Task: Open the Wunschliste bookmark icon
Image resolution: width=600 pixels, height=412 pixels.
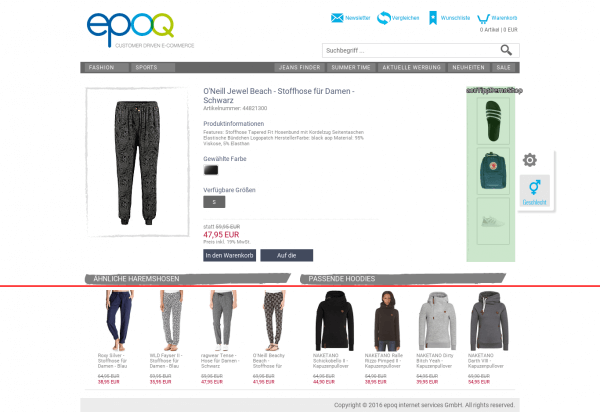Action: pos(433,18)
